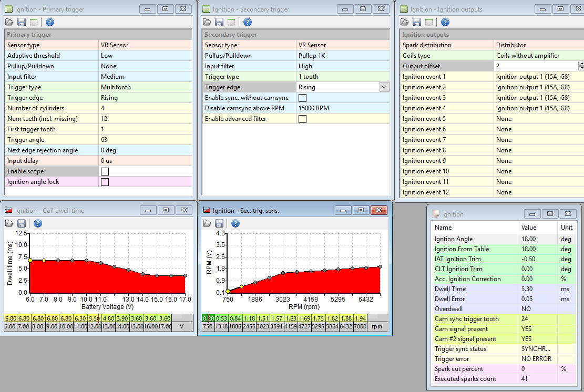Check Enable sync. without camsync
This screenshot has height=392, width=584.
click(x=302, y=98)
